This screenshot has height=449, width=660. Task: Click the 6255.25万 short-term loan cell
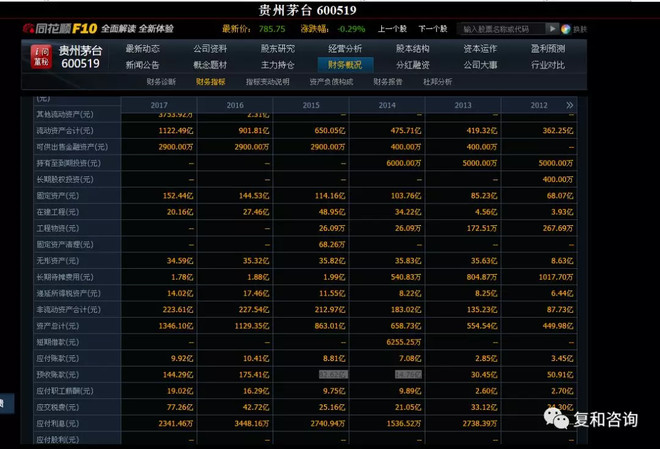click(404, 342)
